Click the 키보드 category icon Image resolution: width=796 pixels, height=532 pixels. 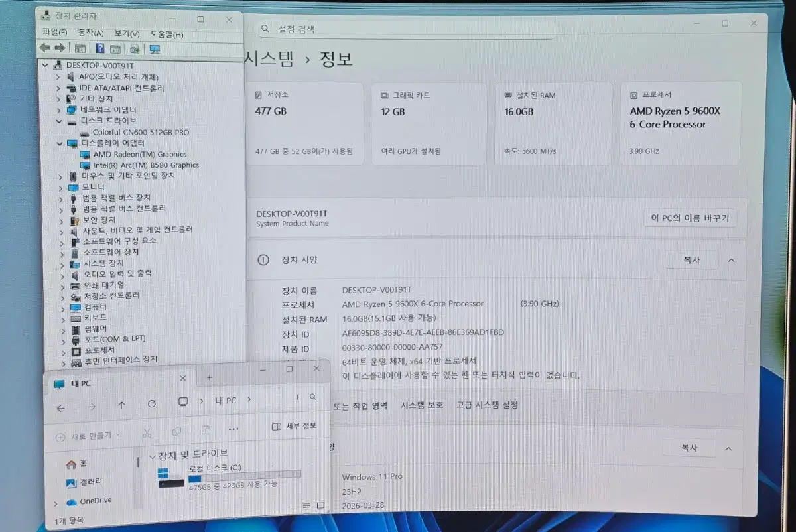point(76,318)
